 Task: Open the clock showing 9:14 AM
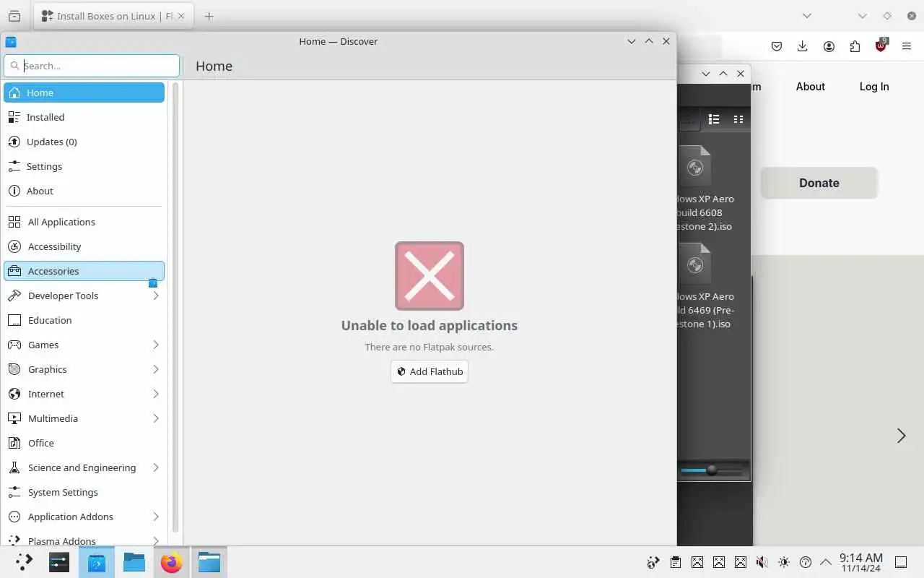pos(860,562)
